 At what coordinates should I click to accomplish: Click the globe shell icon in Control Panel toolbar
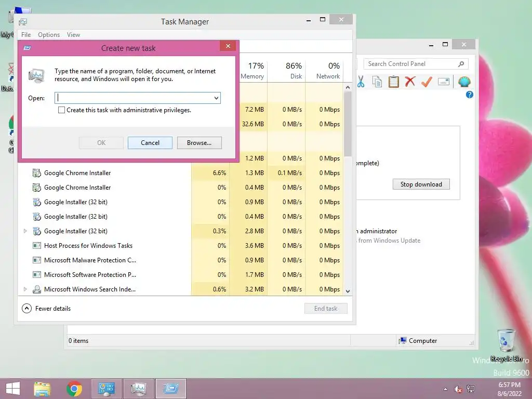coord(464,82)
